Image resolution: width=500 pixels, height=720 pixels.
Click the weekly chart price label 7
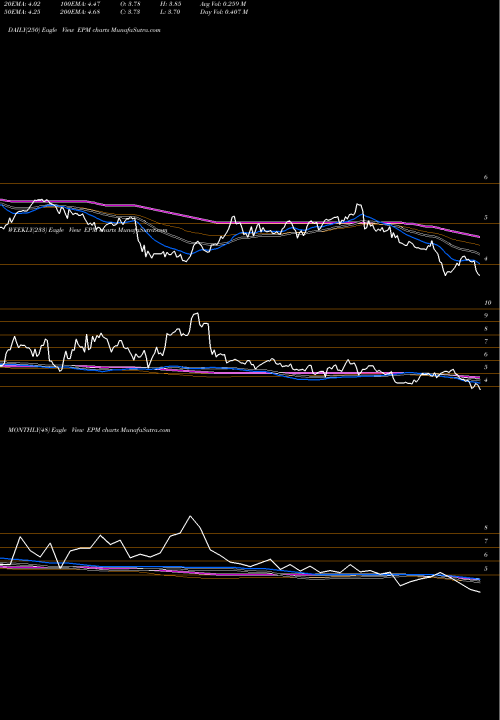tap(486, 342)
